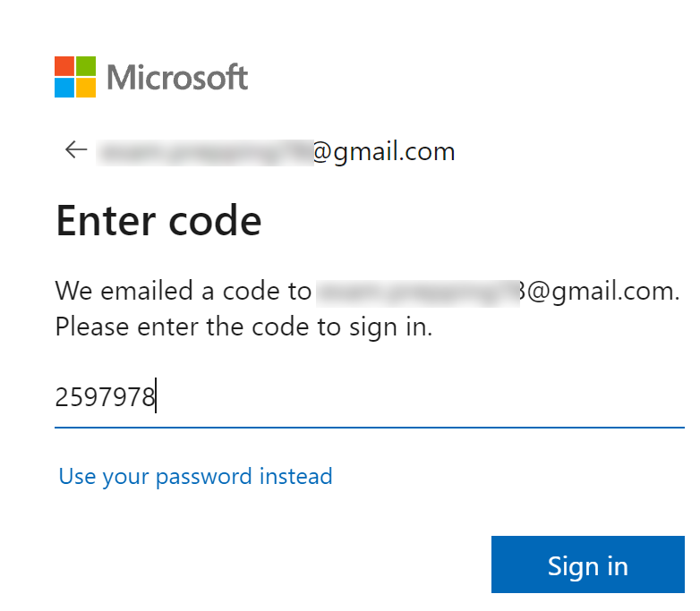
Task: Click the "We emailed a code to" text
Action: [183, 291]
